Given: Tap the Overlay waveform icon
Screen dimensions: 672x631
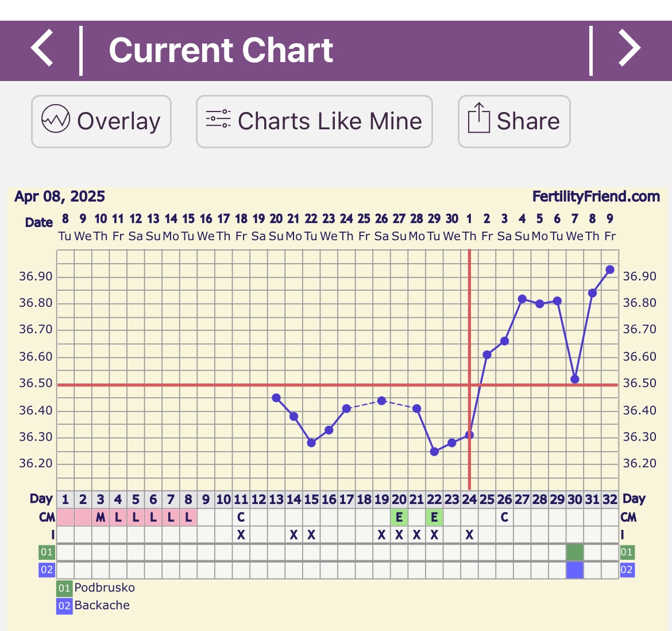Looking at the screenshot, I should pyautogui.click(x=56, y=121).
